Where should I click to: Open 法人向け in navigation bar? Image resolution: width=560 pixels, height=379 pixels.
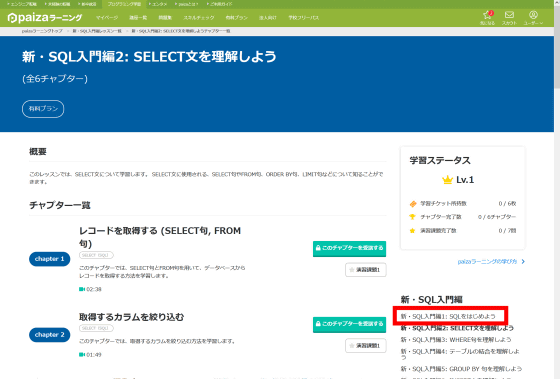click(x=268, y=18)
